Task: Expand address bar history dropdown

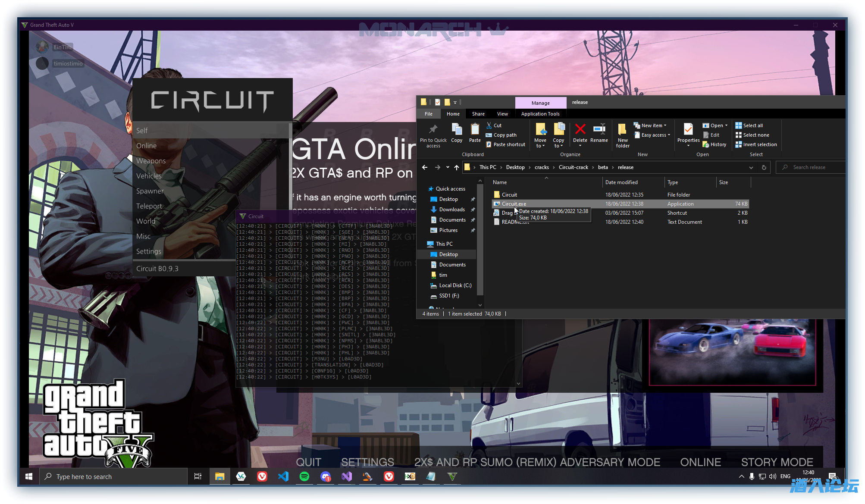Action: 751,167
